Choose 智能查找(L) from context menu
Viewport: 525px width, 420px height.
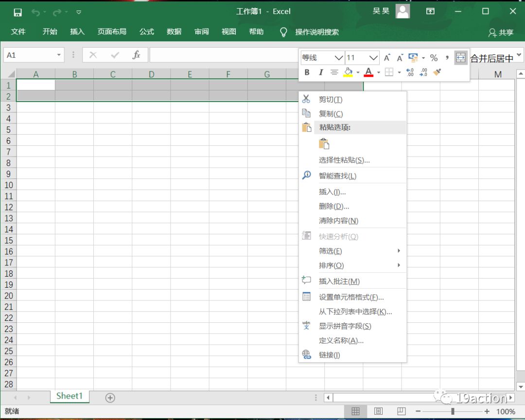352,175
